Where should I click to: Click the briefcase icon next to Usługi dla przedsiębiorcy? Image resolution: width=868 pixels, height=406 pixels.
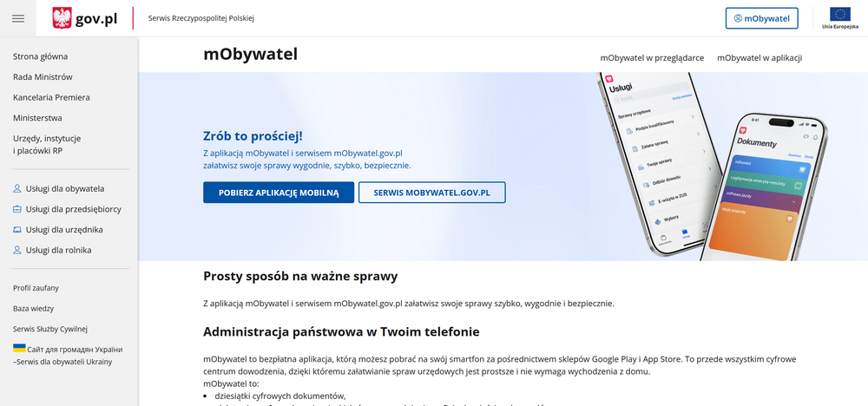tap(17, 209)
